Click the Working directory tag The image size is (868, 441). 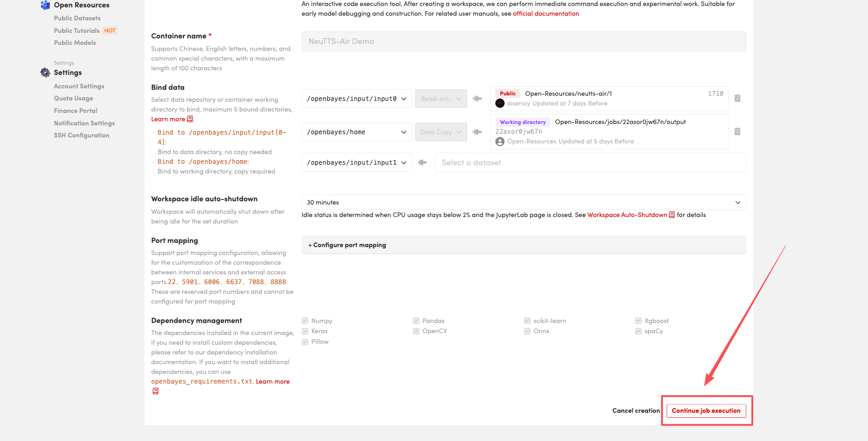[523, 122]
